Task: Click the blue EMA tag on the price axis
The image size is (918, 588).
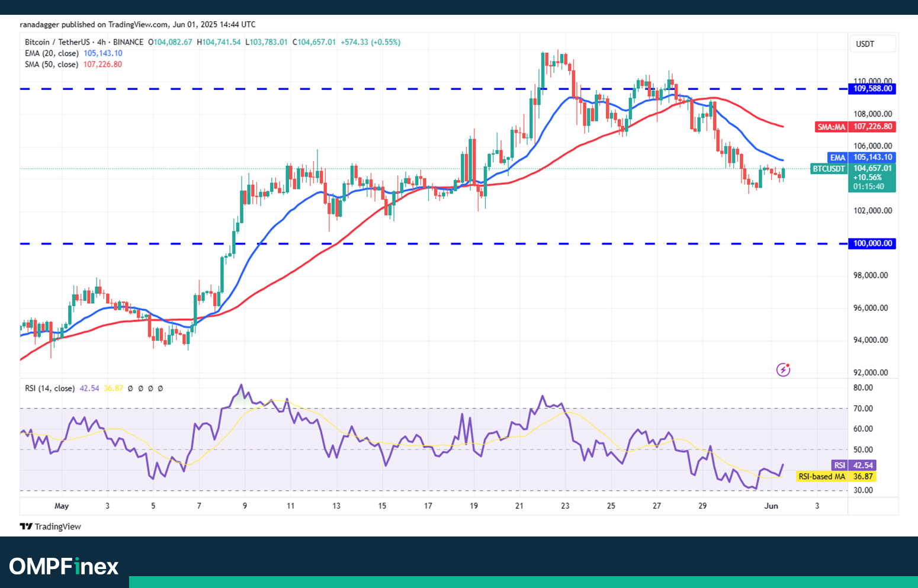Action: [837, 158]
